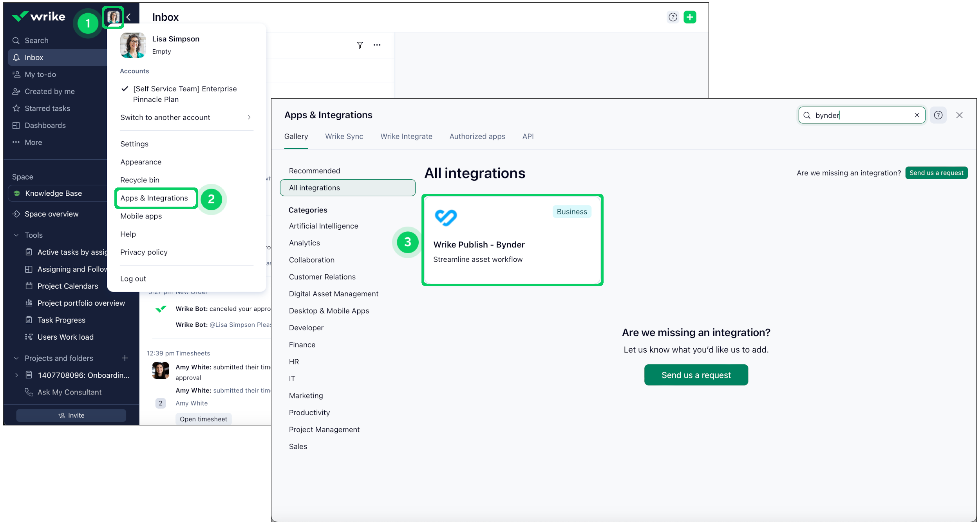Image resolution: width=980 pixels, height=526 pixels.
Task: Switch to the Wrike Sync tab
Action: pos(344,136)
